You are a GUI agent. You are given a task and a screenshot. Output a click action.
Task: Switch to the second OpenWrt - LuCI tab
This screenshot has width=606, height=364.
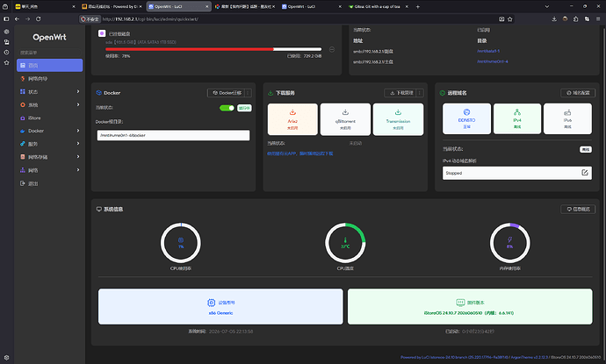click(x=309, y=6)
